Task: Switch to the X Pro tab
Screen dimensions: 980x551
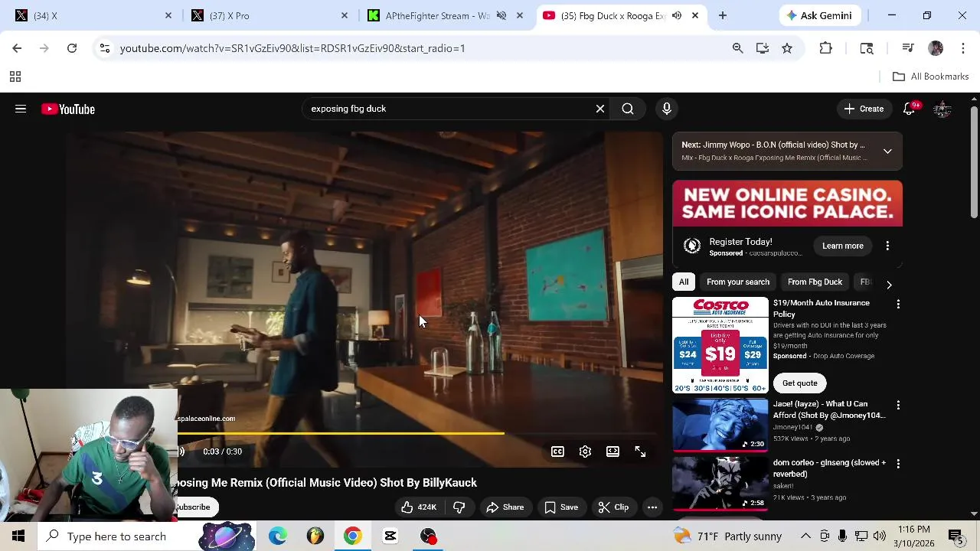Action: (x=268, y=15)
